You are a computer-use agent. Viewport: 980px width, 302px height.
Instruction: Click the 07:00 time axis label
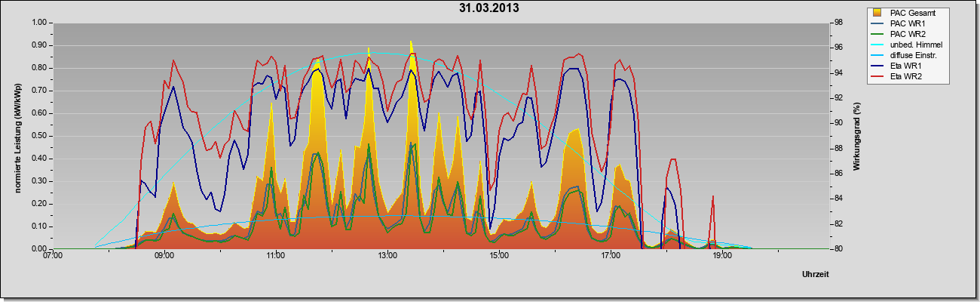[53, 256]
